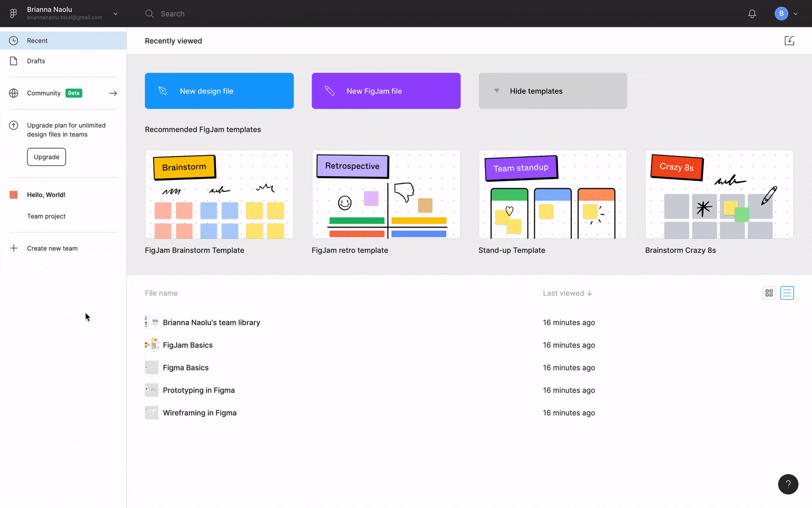Image resolution: width=812 pixels, height=508 pixels.
Task: Click Hide templates button
Action: click(553, 91)
